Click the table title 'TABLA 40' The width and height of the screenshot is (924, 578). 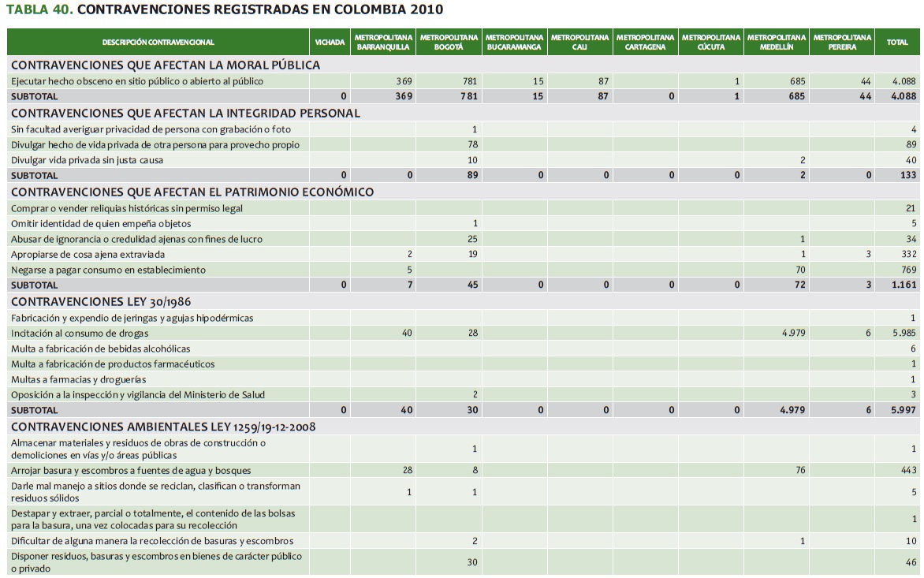pyautogui.click(x=39, y=10)
